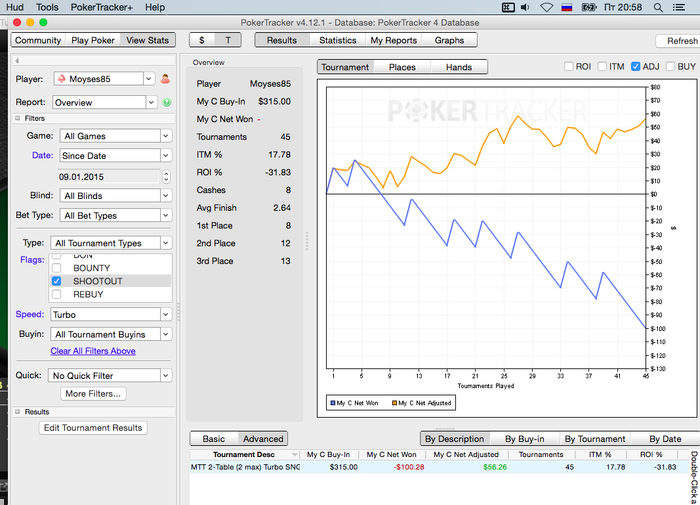Group results By Buy-in
The image size is (700, 505).
click(525, 439)
